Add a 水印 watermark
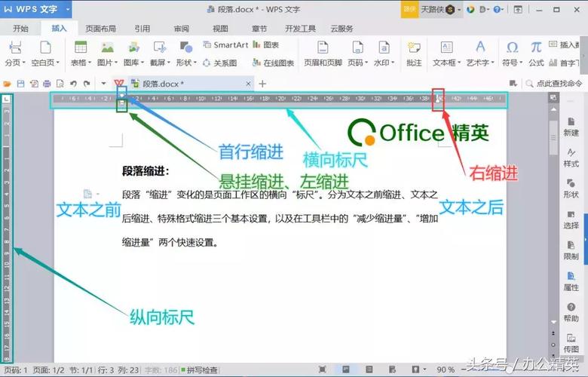The image size is (588, 377). [384, 54]
